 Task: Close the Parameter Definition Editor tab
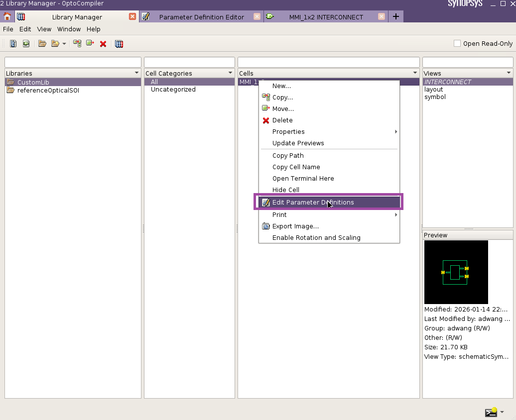[x=257, y=16]
